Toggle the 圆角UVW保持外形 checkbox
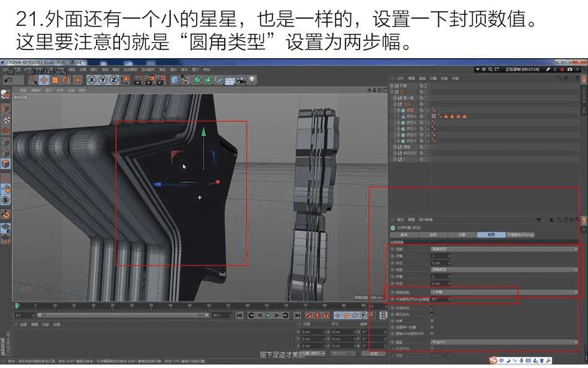 coord(433,333)
